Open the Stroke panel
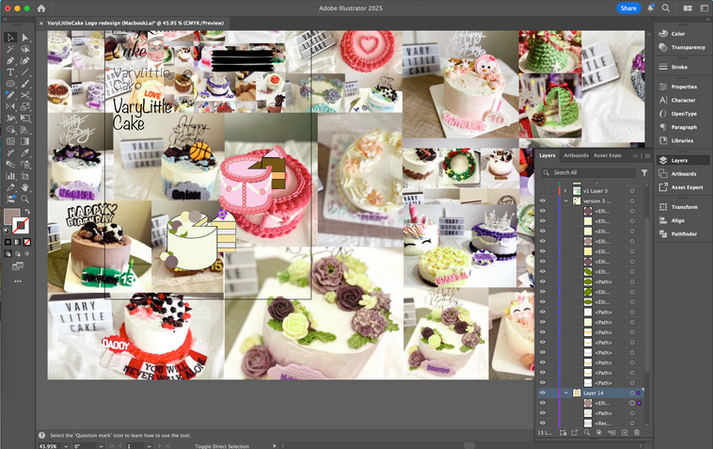 coord(681,67)
